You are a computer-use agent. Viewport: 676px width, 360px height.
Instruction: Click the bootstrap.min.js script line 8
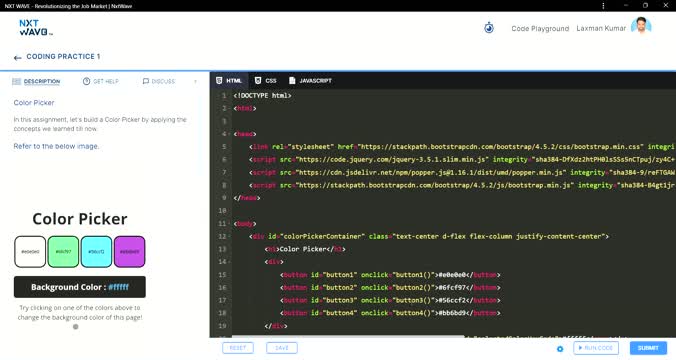(x=461, y=185)
